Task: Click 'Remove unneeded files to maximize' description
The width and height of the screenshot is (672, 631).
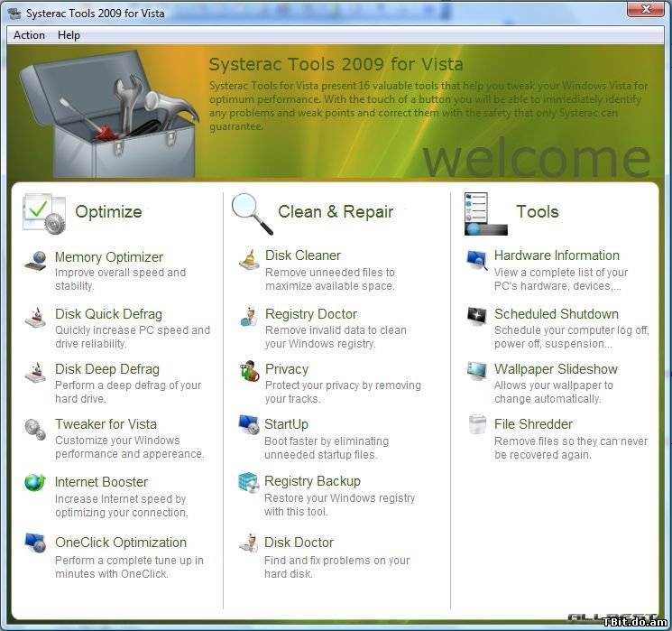Action: 329,279
